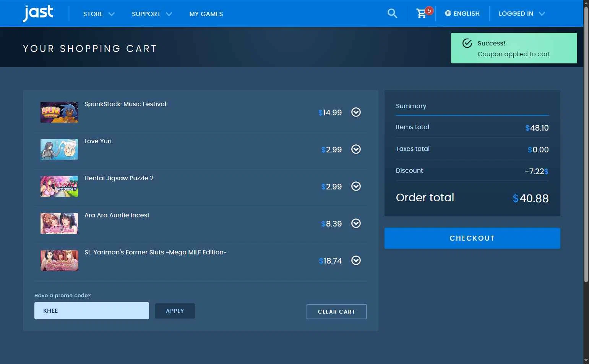Click the Ara Ara Auntie thumbnail
Image resolution: width=589 pixels, height=364 pixels.
59,223
